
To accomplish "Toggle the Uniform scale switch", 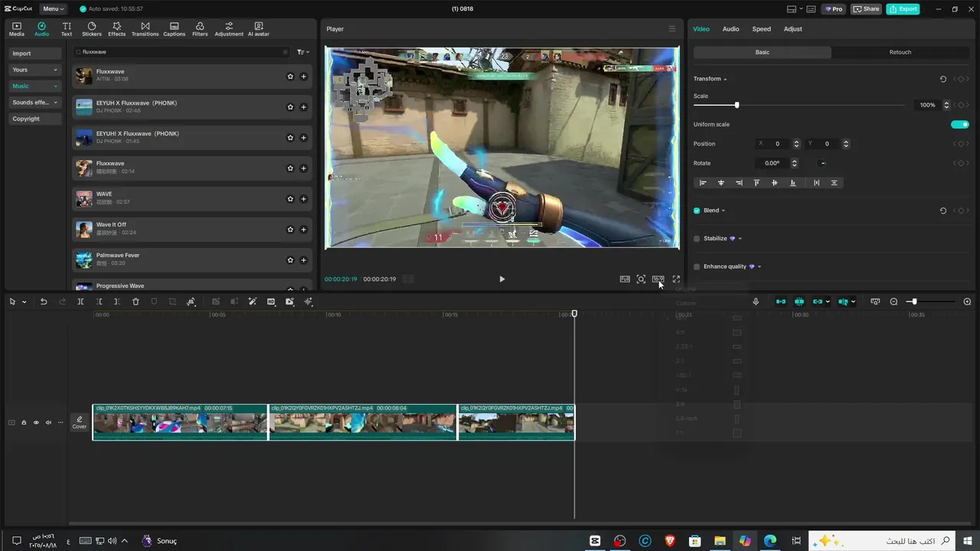I will coord(959,125).
